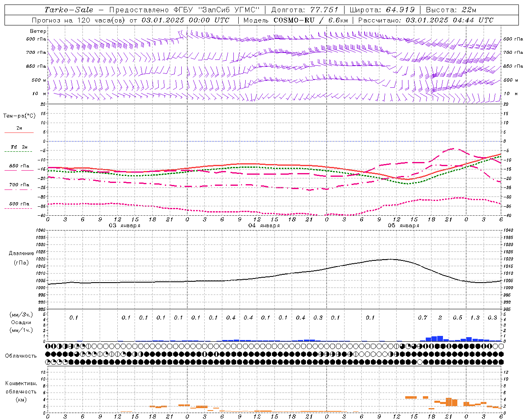The height and width of the screenshot is (420, 525).
Task: Click the 'Давление' pressure panel label
Action: point(21,253)
